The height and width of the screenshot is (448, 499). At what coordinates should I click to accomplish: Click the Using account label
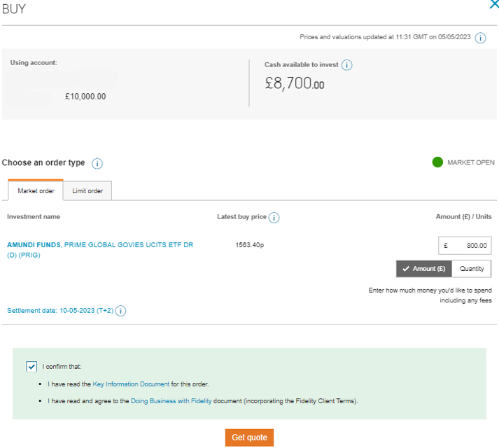click(34, 63)
